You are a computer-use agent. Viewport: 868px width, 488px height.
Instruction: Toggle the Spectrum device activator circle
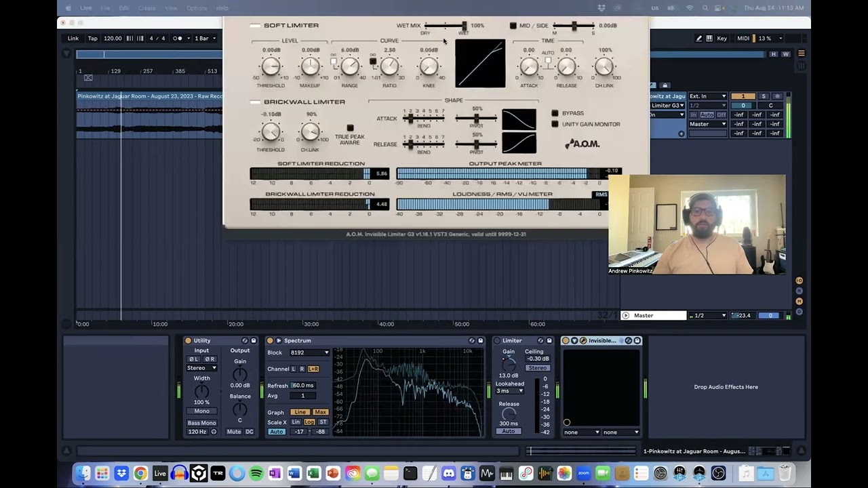tap(270, 341)
